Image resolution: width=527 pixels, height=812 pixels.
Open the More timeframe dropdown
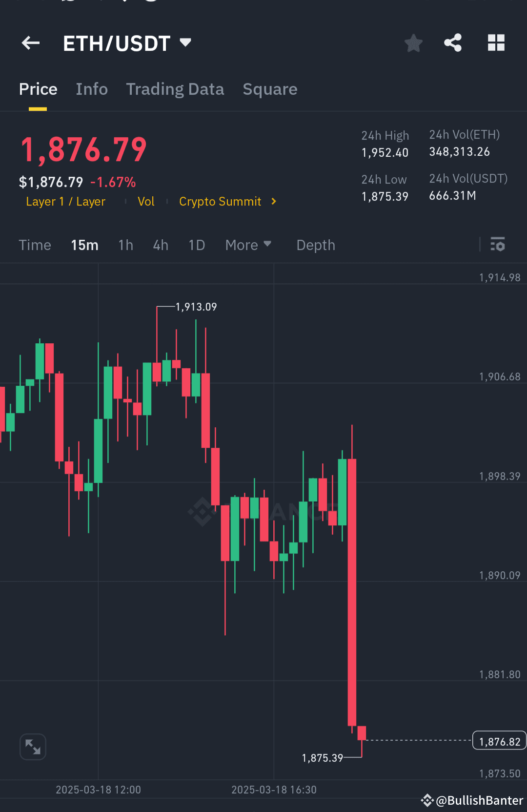[248, 245]
